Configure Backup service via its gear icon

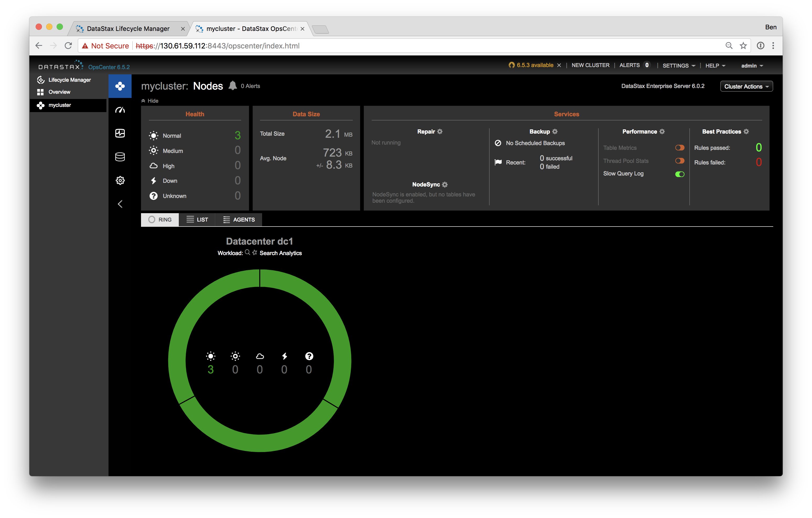555,131
